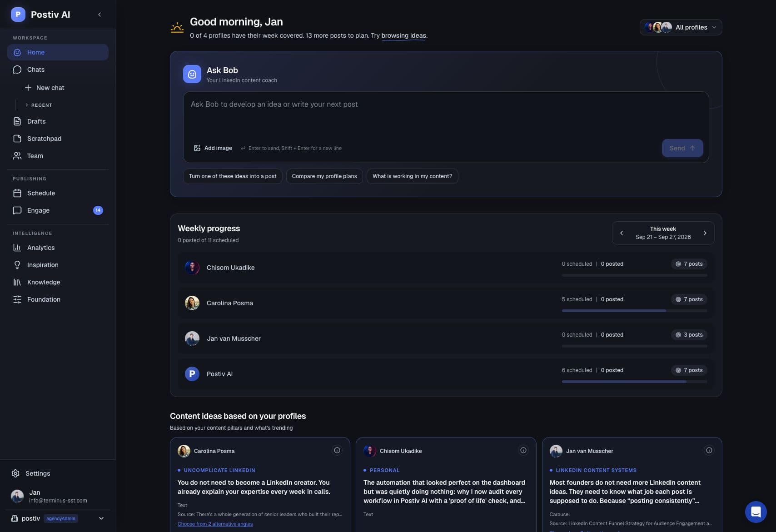The image size is (776, 532).
Task: Choose What is working in my content?
Action: pyautogui.click(x=412, y=176)
